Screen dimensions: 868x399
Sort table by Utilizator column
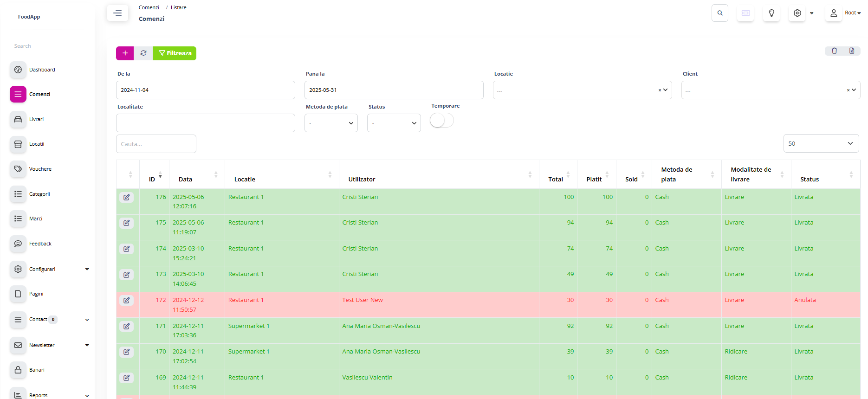pyautogui.click(x=439, y=175)
